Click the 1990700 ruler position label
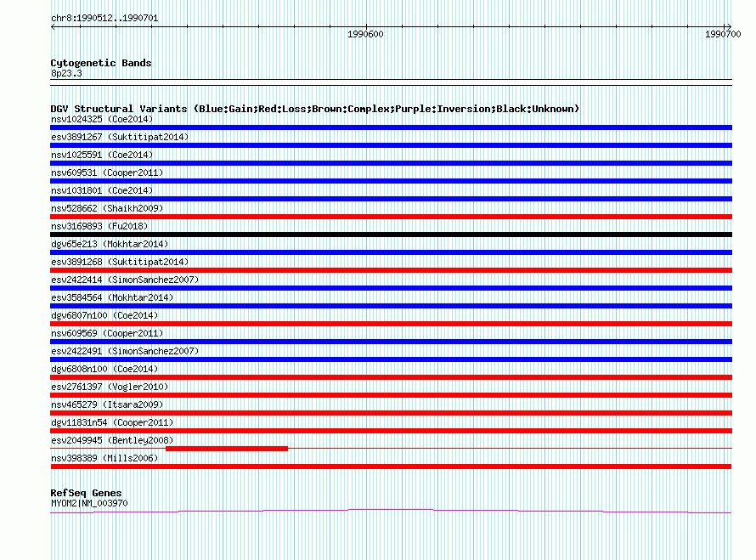The image size is (756, 560). pyautogui.click(x=723, y=34)
